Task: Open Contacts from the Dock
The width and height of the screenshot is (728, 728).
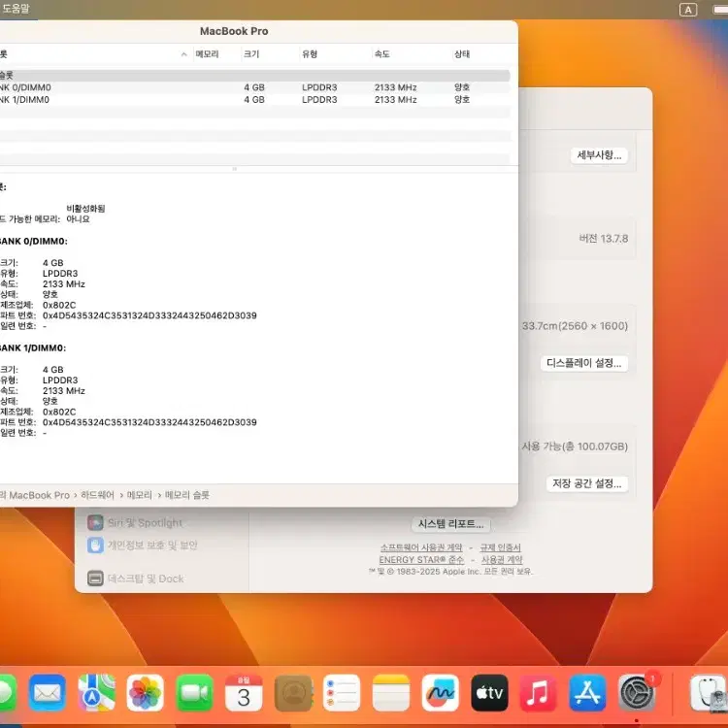Action: coord(293,693)
